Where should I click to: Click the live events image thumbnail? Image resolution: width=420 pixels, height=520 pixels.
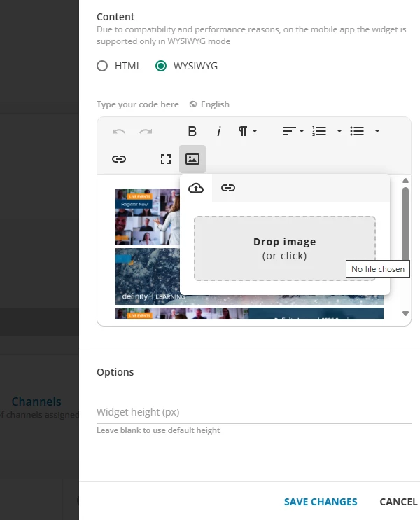(x=148, y=217)
